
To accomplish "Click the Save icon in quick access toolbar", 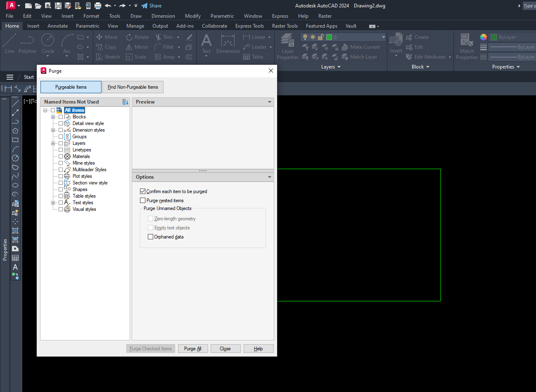I will (x=58, y=6).
